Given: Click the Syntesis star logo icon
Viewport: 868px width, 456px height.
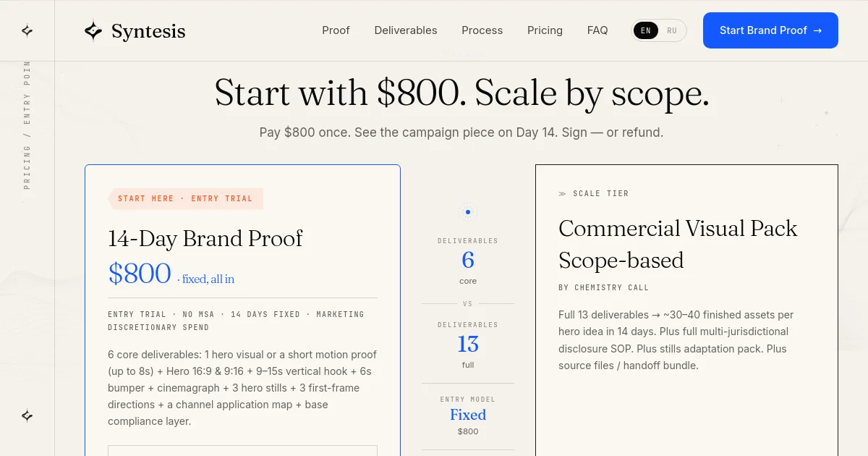Looking at the screenshot, I should tap(93, 30).
